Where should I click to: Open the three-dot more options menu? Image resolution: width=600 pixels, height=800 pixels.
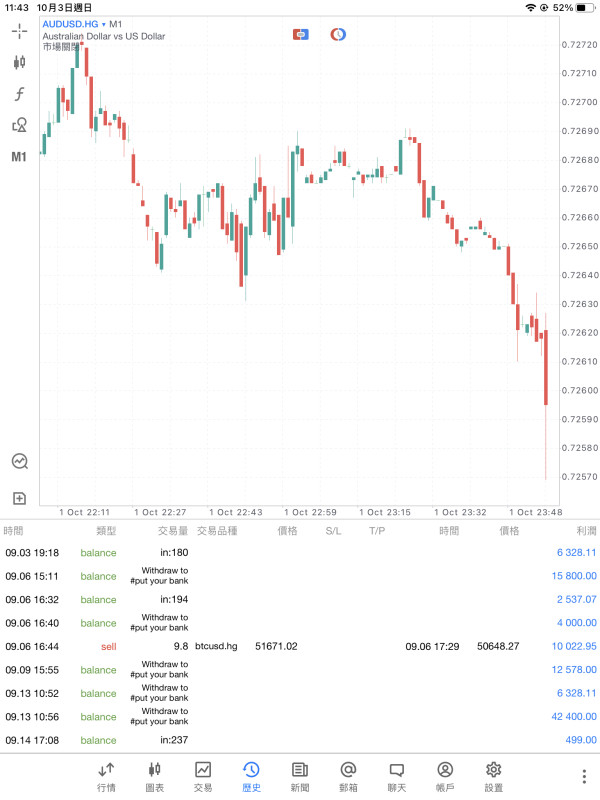point(584,776)
